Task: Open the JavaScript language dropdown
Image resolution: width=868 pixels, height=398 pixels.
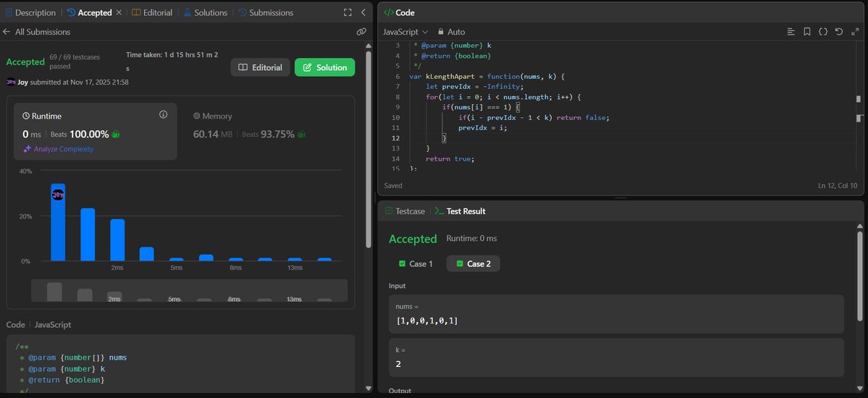Action: click(x=406, y=32)
